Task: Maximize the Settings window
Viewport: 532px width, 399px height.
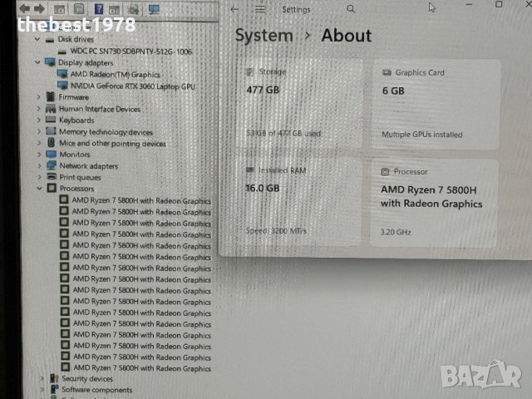Action: pyautogui.click(x=499, y=4)
